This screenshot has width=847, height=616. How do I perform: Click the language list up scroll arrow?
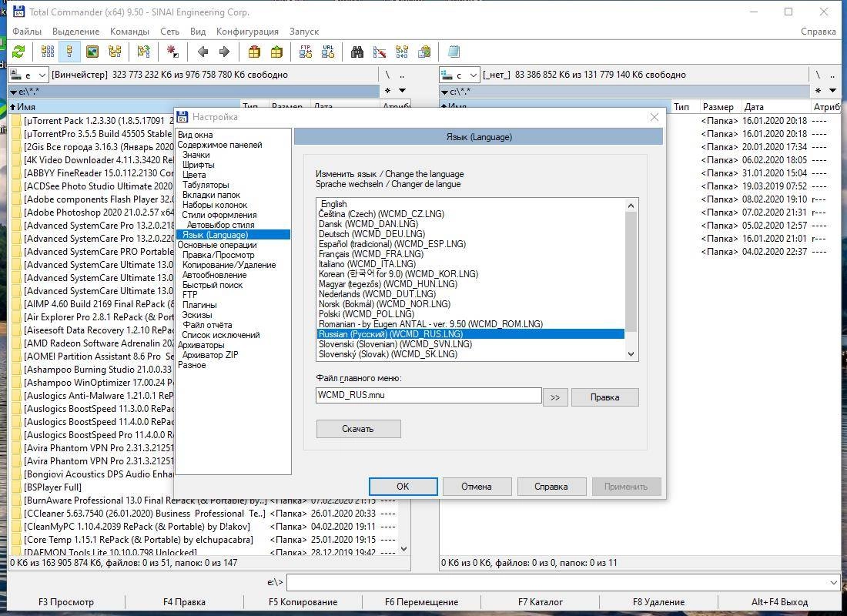(631, 206)
